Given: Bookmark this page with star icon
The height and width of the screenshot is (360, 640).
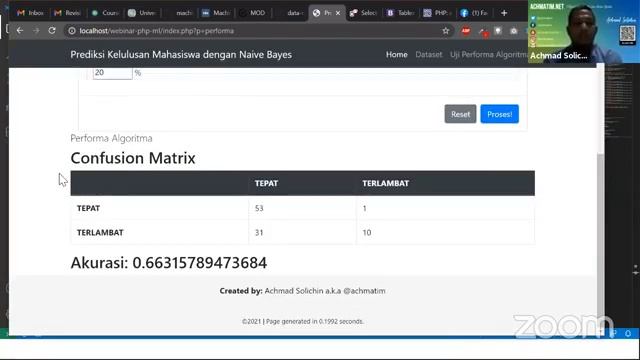Looking at the screenshot, I should 446,31.
